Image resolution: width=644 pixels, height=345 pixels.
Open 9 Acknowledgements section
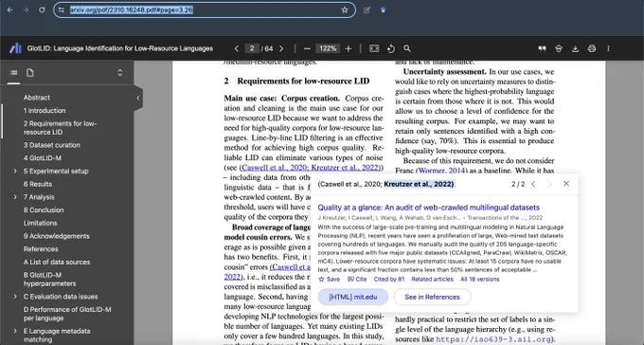point(56,236)
